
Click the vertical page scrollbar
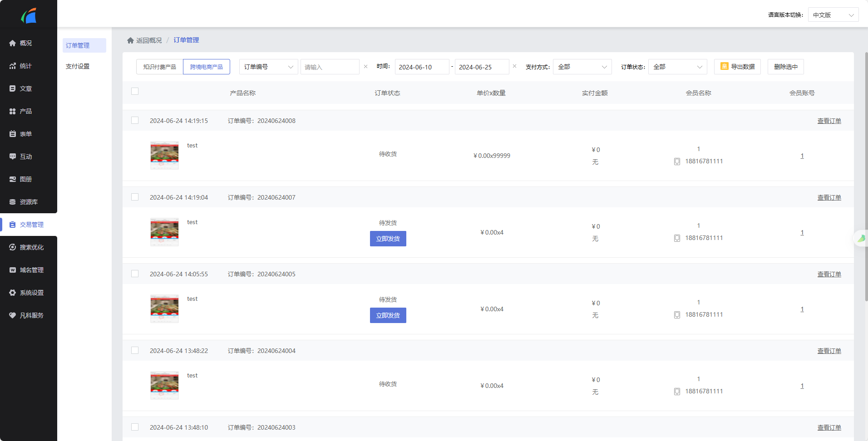[x=866, y=177]
